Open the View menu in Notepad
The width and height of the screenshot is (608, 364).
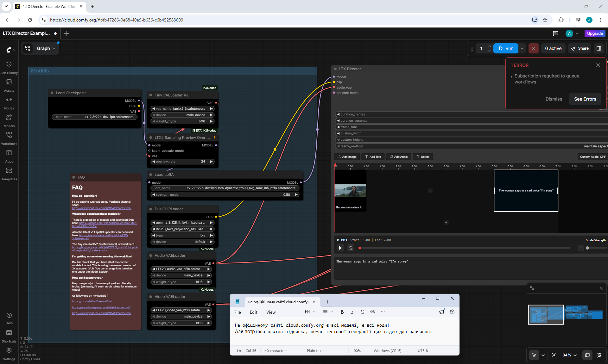point(271,312)
